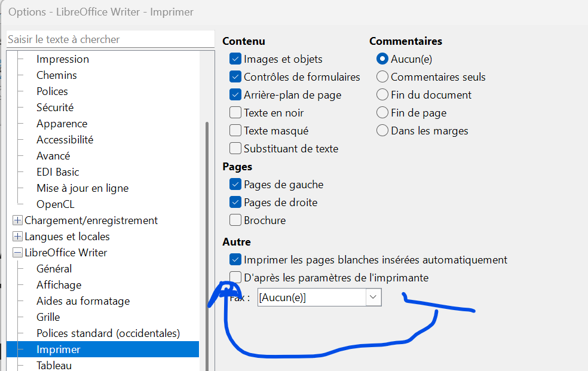The height and width of the screenshot is (371, 588).
Task: Select the Commentaires seuls radio button
Action: tap(382, 77)
